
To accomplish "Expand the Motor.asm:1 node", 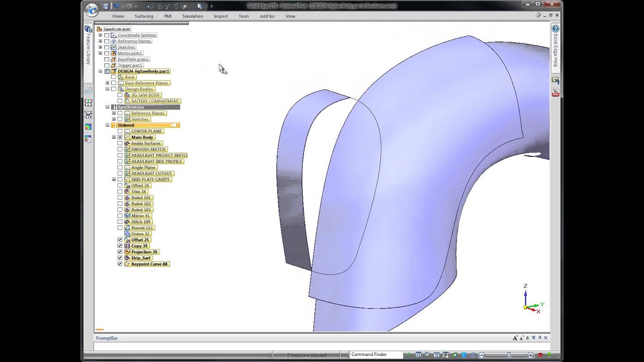I will [100, 53].
